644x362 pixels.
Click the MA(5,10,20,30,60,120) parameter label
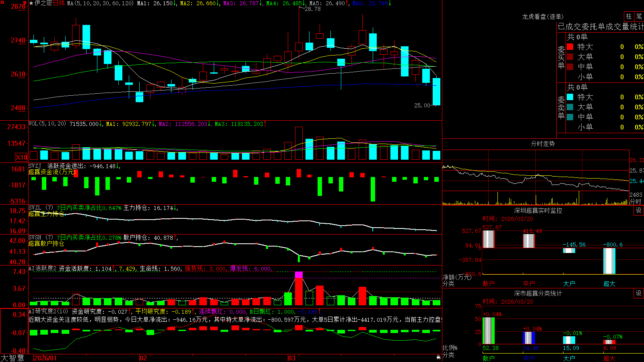(100, 3)
